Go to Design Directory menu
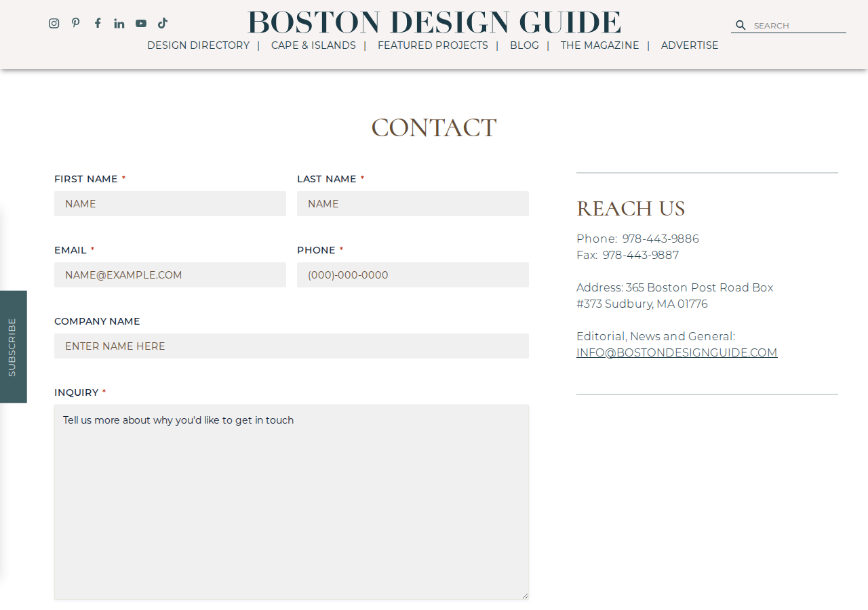This screenshot has width=868, height=610. click(198, 45)
